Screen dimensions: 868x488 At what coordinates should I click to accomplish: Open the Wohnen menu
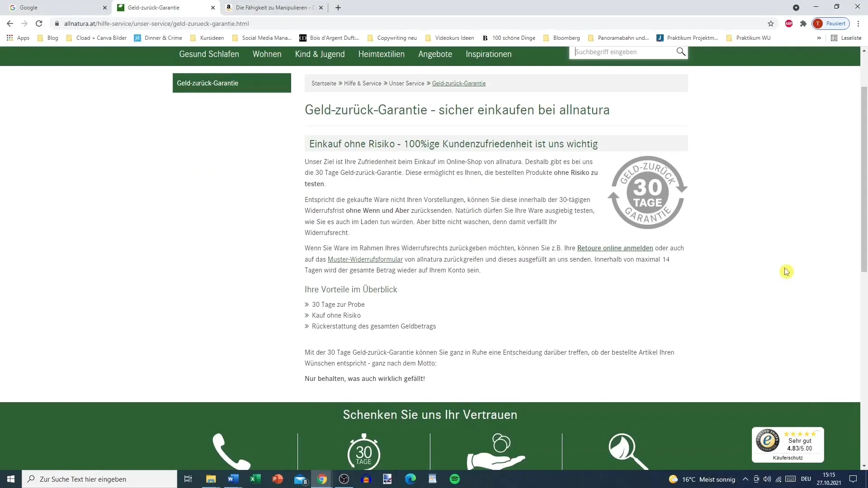coord(267,54)
